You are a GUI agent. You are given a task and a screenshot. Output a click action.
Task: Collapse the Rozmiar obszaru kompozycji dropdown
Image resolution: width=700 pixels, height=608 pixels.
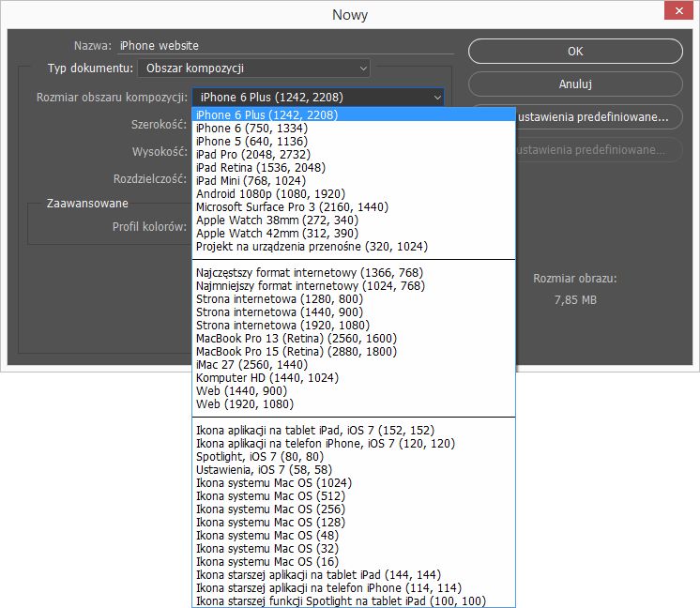[318, 97]
